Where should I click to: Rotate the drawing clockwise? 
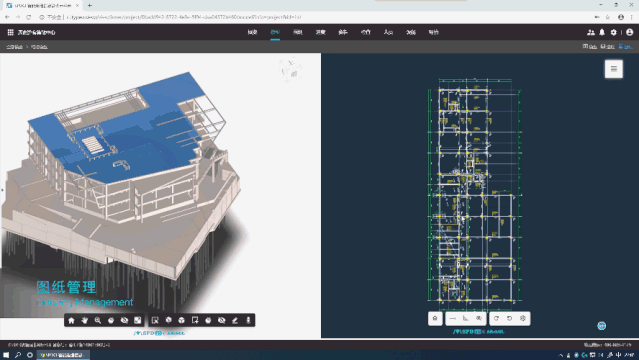pyautogui.click(x=496, y=318)
